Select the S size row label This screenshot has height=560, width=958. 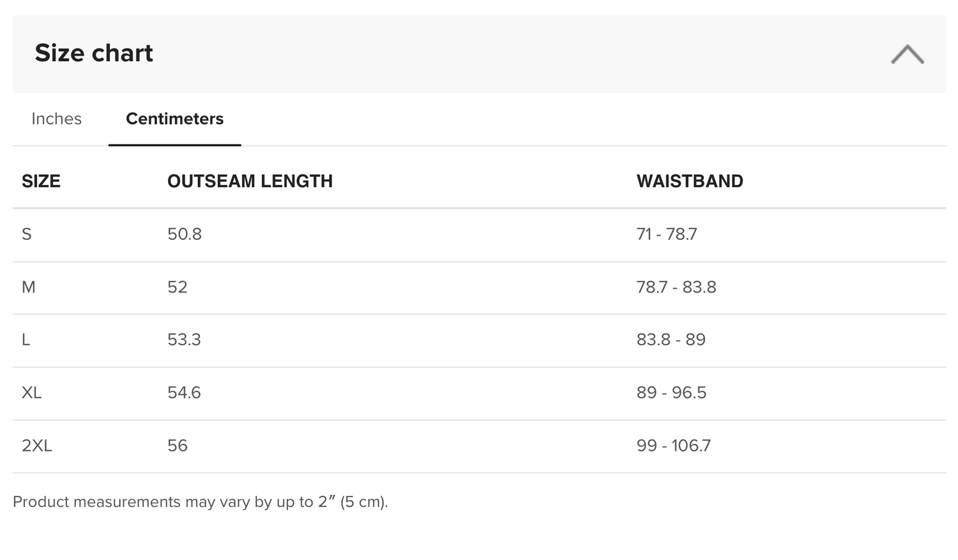click(x=27, y=234)
